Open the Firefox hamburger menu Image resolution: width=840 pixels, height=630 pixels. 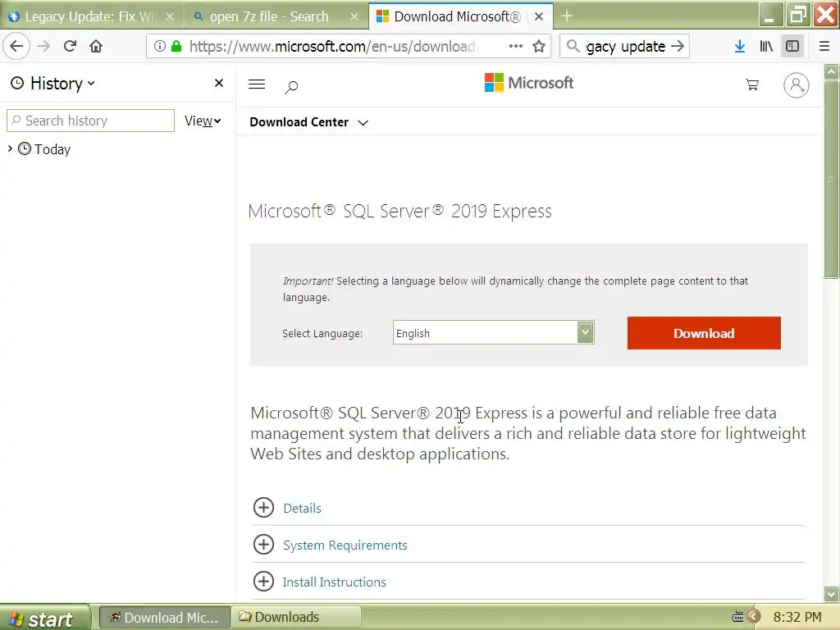point(824,46)
